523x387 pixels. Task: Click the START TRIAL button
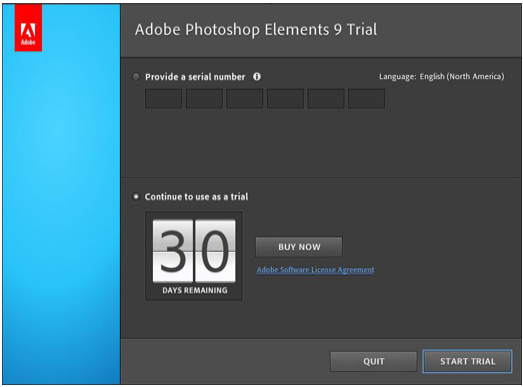tap(467, 361)
